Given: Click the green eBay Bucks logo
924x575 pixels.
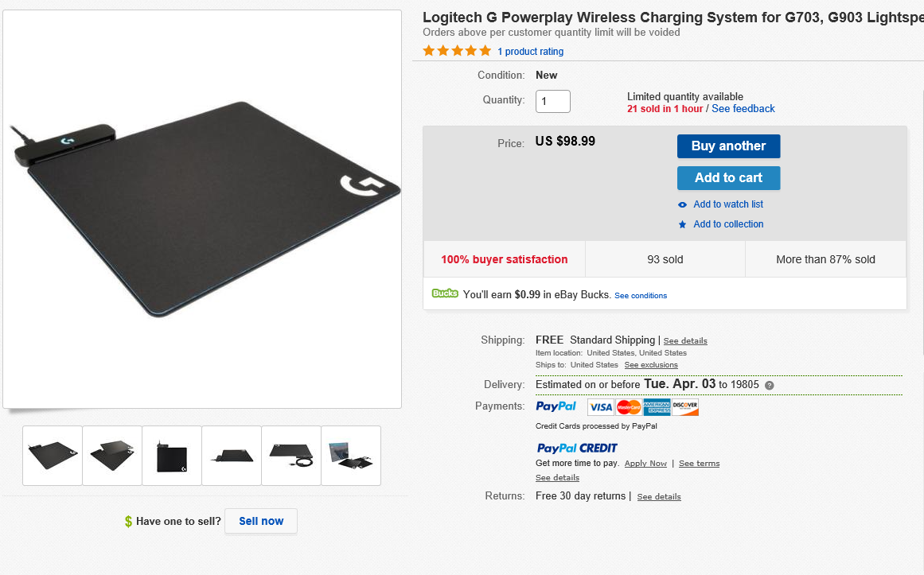Looking at the screenshot, I should [x=445, y=293].
